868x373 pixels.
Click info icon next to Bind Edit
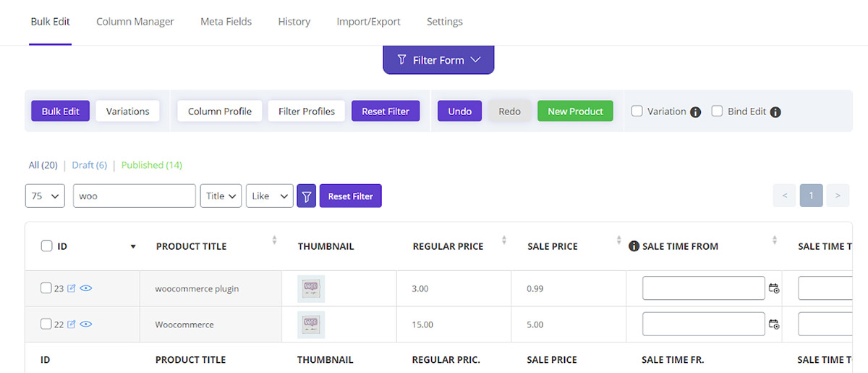(x=775, y=112)
